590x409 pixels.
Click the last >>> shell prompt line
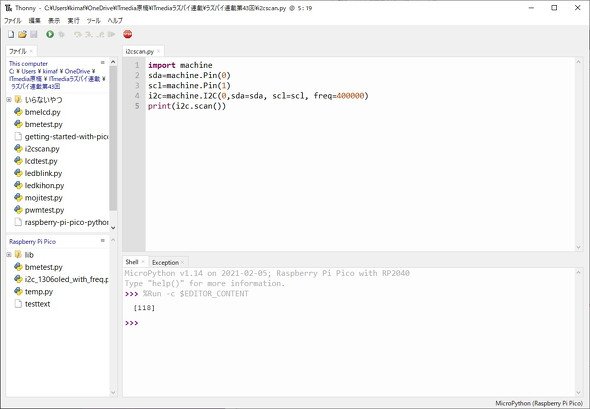point(132,323)
